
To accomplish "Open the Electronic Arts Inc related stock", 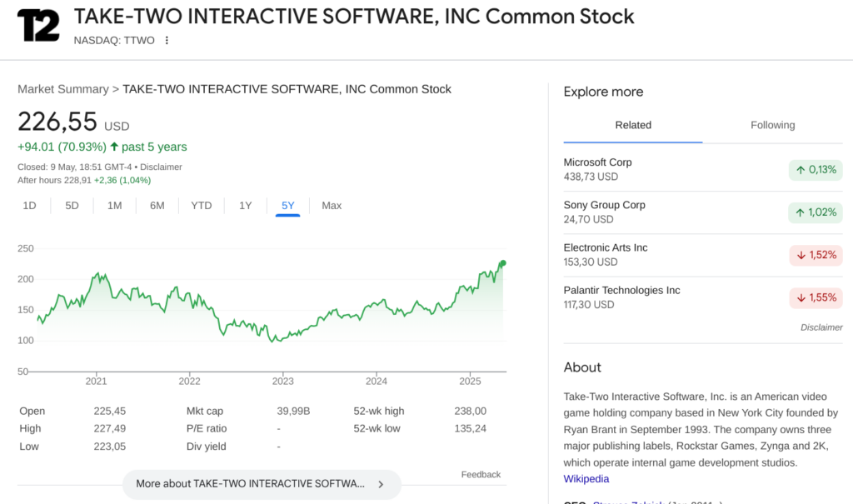I will tap(703, 255).
